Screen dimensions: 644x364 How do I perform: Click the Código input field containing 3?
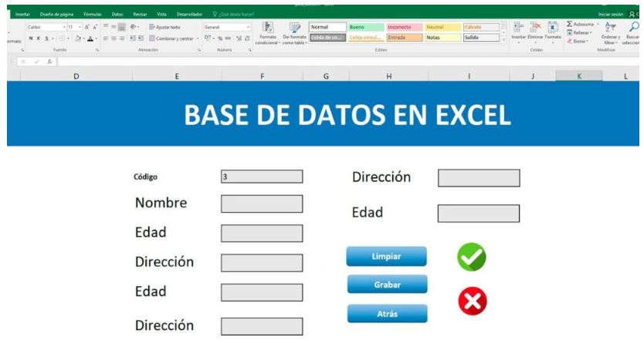262,177
